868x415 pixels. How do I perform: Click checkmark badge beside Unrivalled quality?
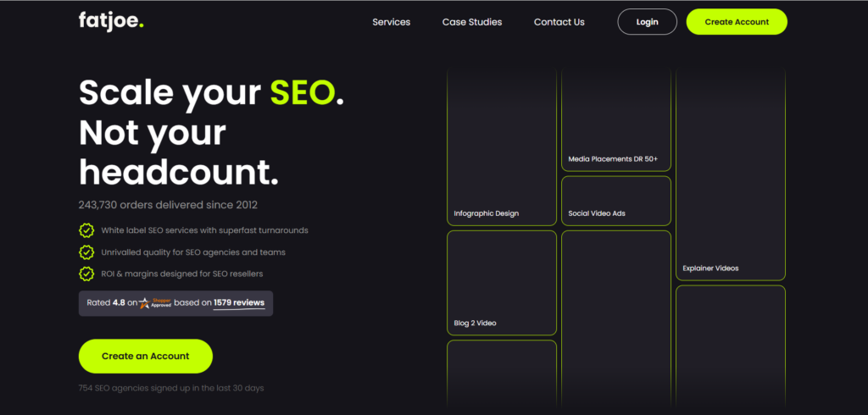(86, 252)
